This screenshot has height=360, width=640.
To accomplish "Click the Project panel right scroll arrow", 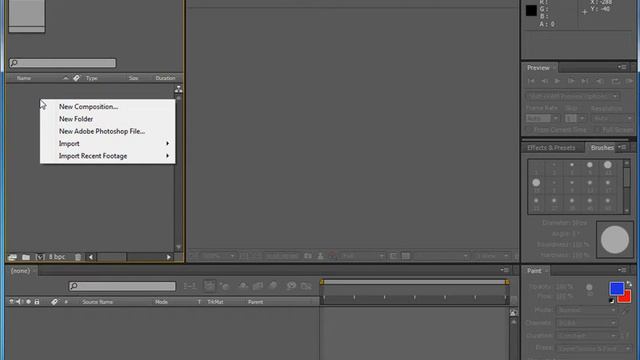I will [x=169, y=257].
